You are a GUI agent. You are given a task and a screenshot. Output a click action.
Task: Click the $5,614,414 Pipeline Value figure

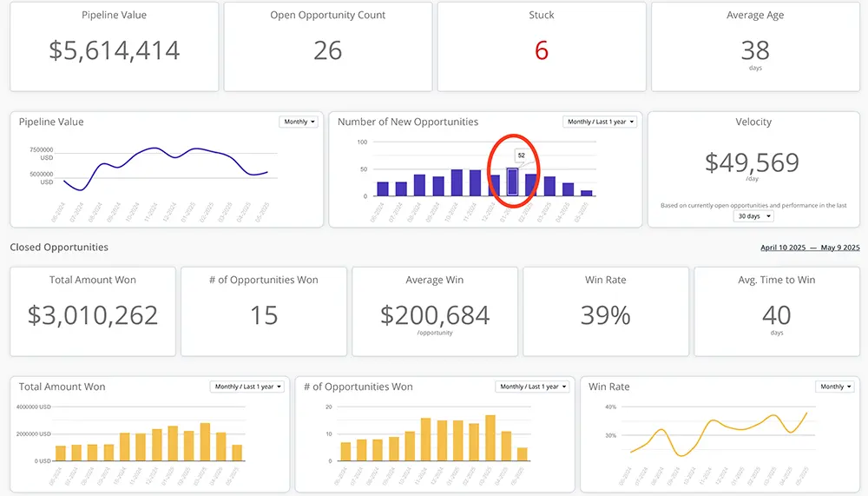click(x=115, y=50)
